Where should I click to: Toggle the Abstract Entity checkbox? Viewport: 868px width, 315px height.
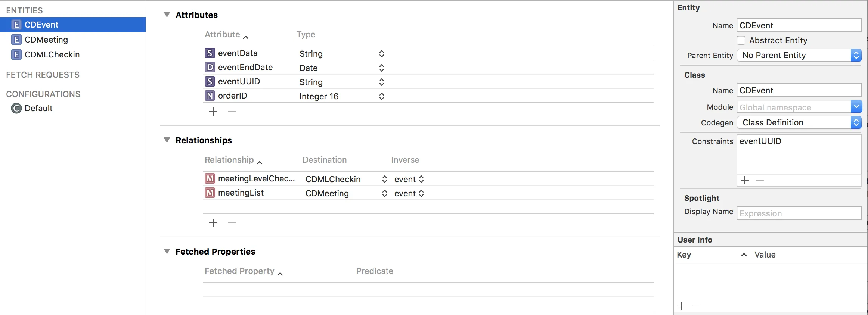pyautogui.click(x=741, y=40)
